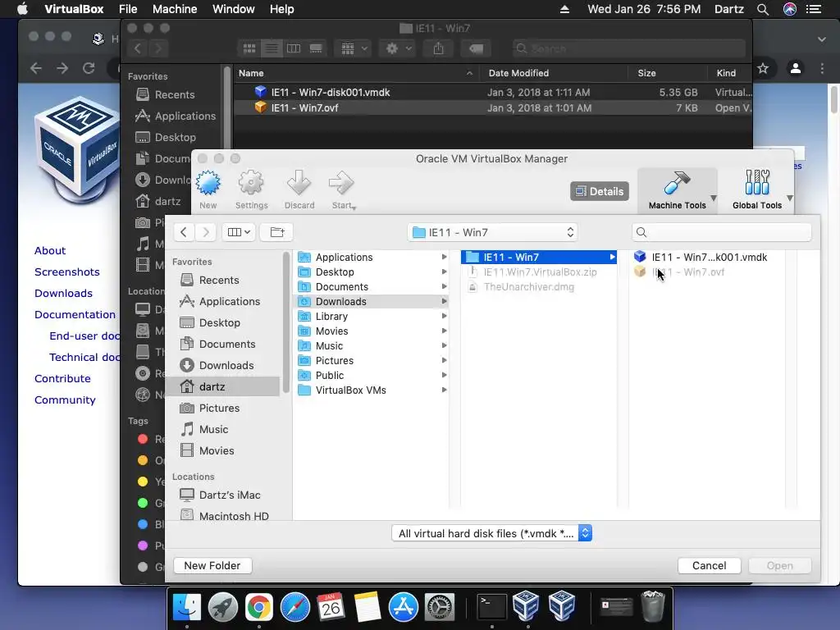Switch Finder to icon view
Image resolution: width=840 pixels, height=630 pixels.
tap(249, 48)
